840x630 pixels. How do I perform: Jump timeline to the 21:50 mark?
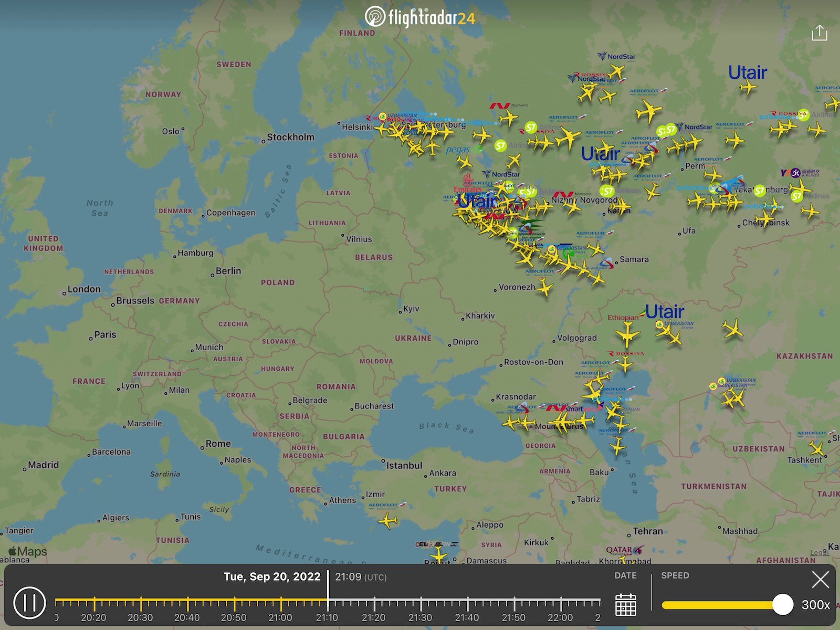tap(513, 617)
